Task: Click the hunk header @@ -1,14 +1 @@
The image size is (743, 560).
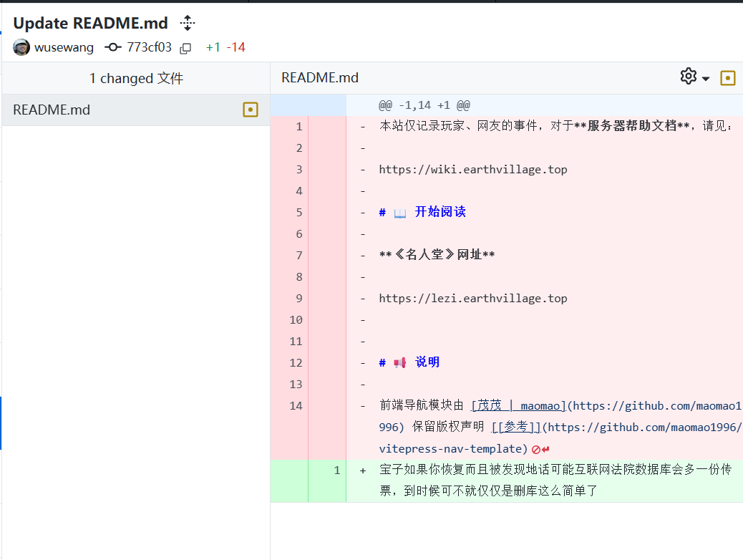Action: point(424,105)
